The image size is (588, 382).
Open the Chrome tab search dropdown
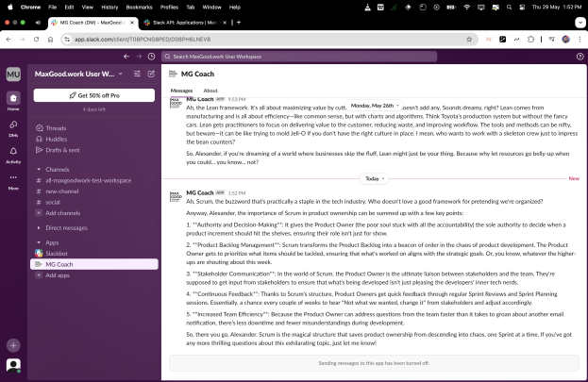coord(580,23)
